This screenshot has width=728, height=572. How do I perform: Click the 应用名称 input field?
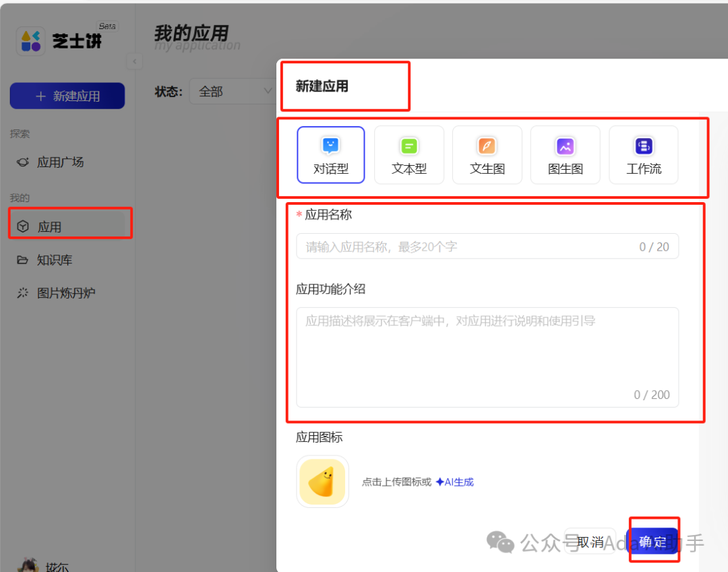pos(487,246)
